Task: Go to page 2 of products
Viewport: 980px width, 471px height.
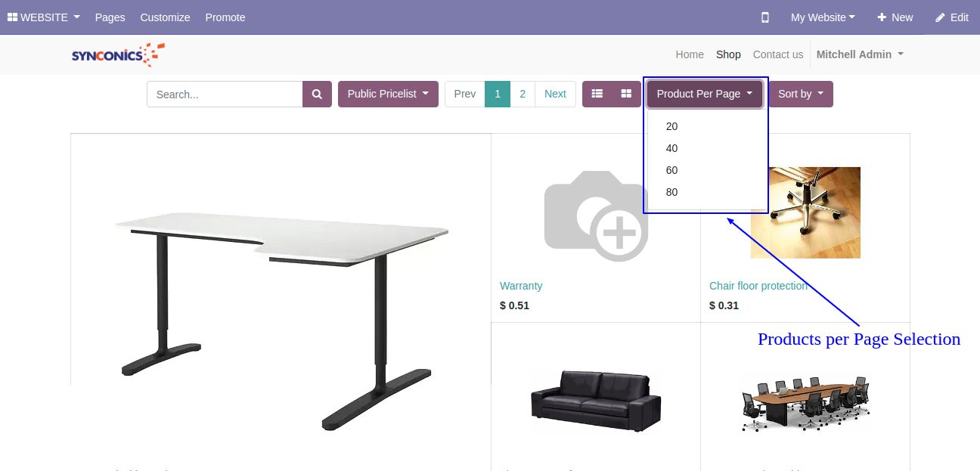Action: tap(523, 94)
